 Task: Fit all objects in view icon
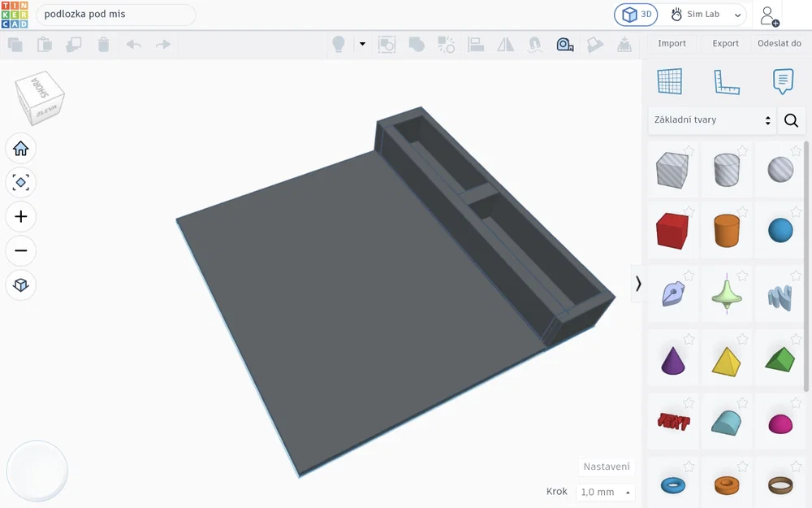(x=21, y=182)
